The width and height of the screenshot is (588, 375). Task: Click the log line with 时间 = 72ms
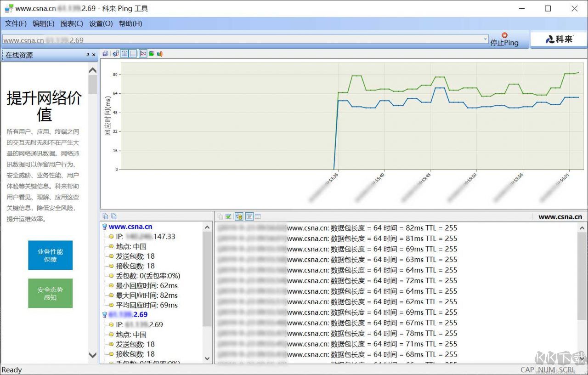[338, 281]
